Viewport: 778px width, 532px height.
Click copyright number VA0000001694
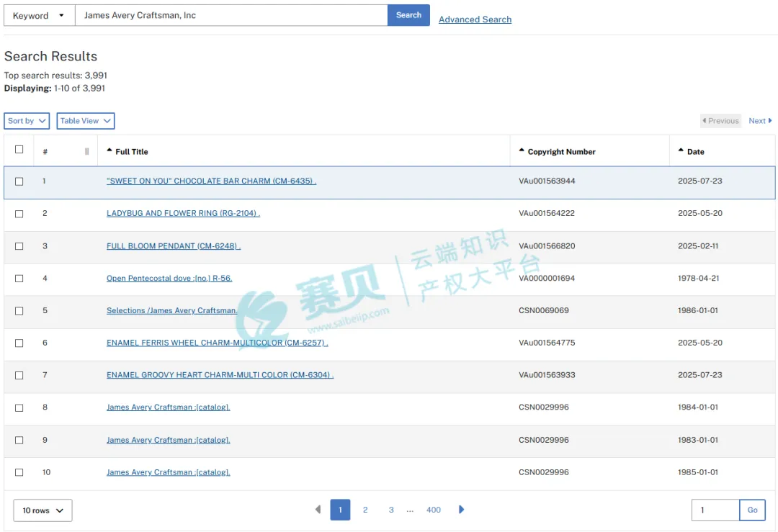click(x=547, y=278)
